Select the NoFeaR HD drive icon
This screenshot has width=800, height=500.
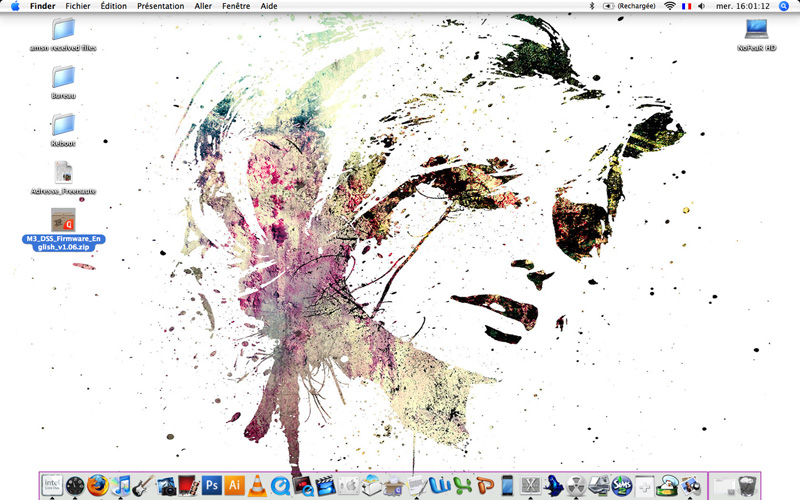tap(756, 34)
